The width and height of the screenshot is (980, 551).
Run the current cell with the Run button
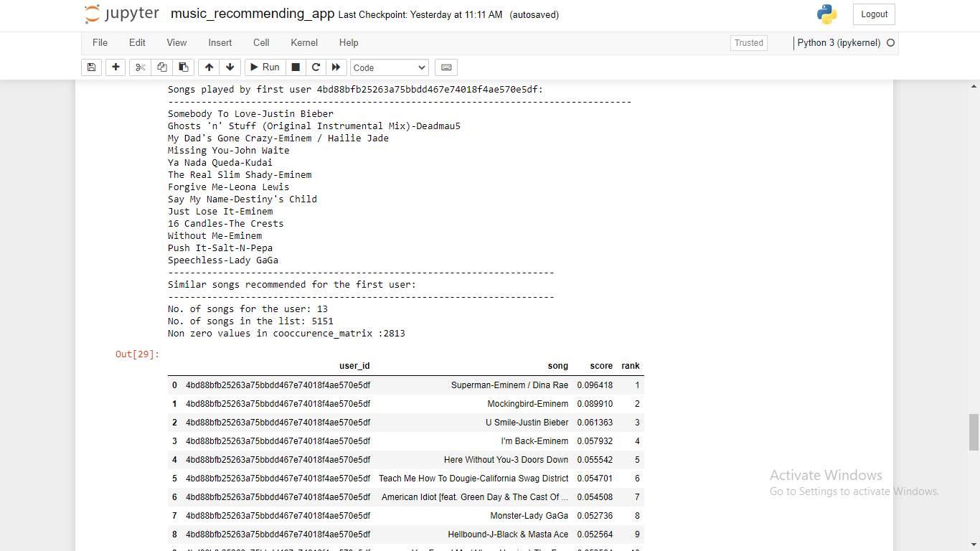(x=265, y=67)
